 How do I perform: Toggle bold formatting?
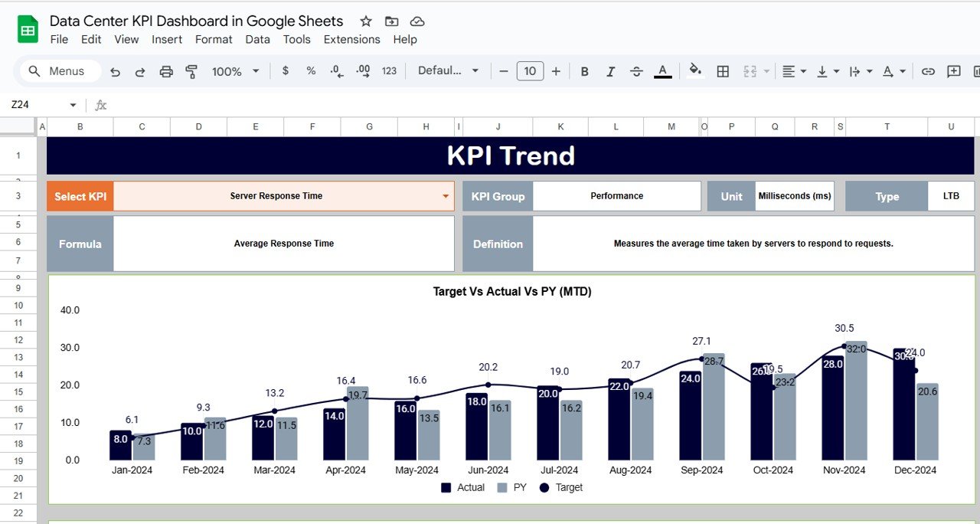pyautogui.click(x=583, y=70)
